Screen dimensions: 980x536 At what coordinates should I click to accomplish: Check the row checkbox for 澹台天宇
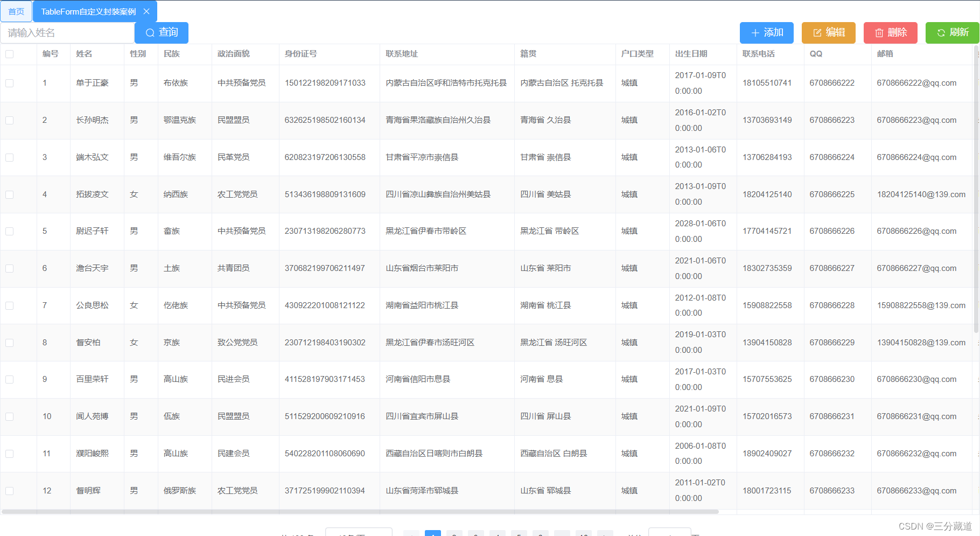click(9, 268)
